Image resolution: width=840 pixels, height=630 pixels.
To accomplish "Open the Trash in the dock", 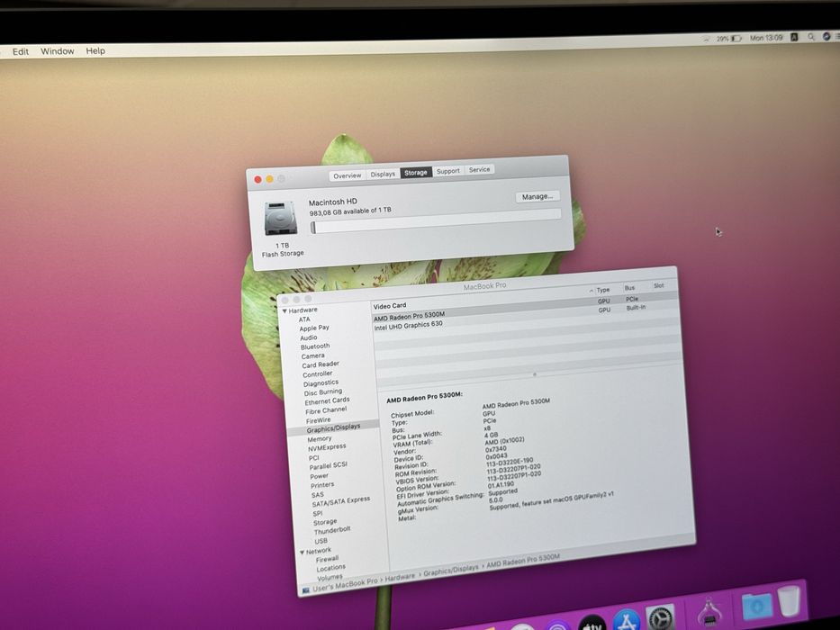I will click(789, 601).
